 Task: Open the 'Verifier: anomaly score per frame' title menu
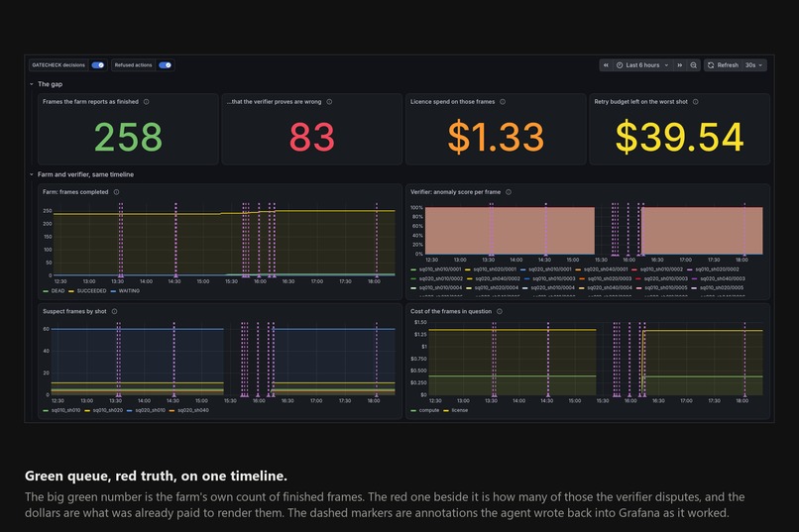pyautogui.click(x=456, y=192)
